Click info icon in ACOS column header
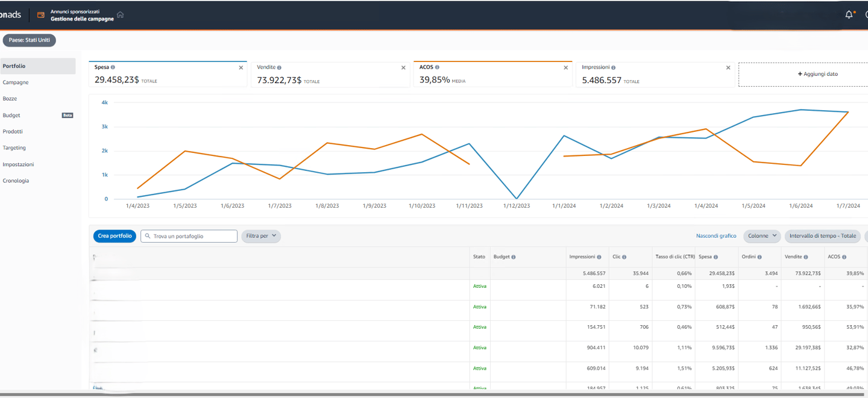Image resolution: width=868 pixels, height=398 pixels. pos(844,257)
